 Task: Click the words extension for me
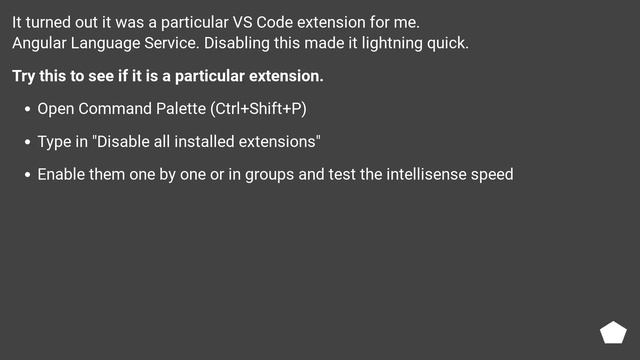point(358,22)
